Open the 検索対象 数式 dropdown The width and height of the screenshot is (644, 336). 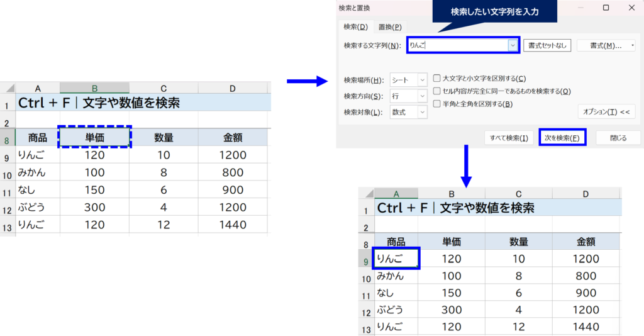coord(408,112)
